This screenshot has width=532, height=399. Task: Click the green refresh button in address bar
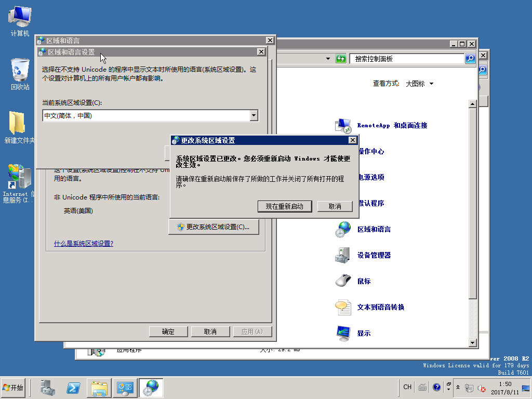pos(341,59)
